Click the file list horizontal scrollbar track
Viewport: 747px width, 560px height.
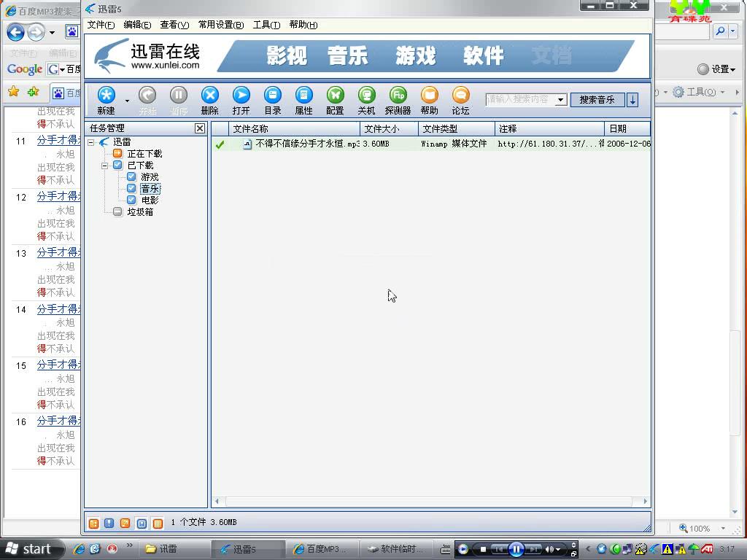pos(429,501)
